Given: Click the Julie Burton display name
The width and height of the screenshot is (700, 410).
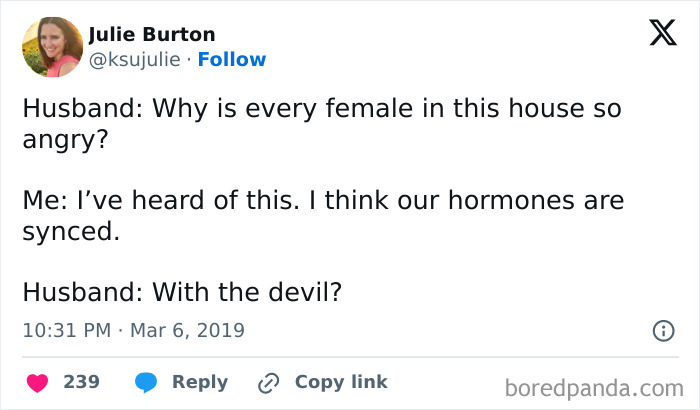Looking at the screenshot, I should [x=152, y=35].
